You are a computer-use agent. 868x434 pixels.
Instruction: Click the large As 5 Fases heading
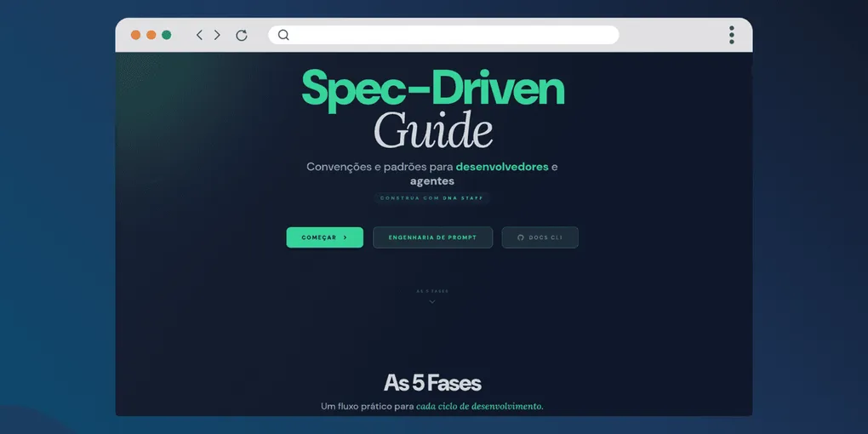click(x=432, y=383)
